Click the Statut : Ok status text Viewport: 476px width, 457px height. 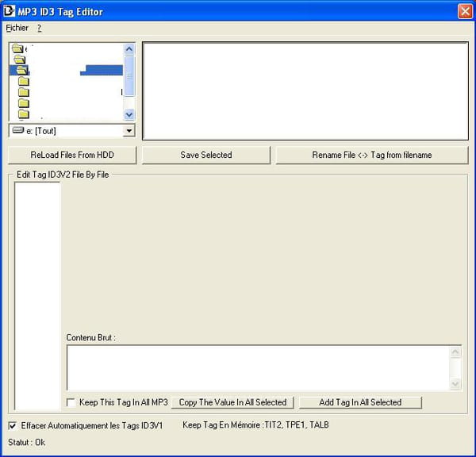click(27, 443)
